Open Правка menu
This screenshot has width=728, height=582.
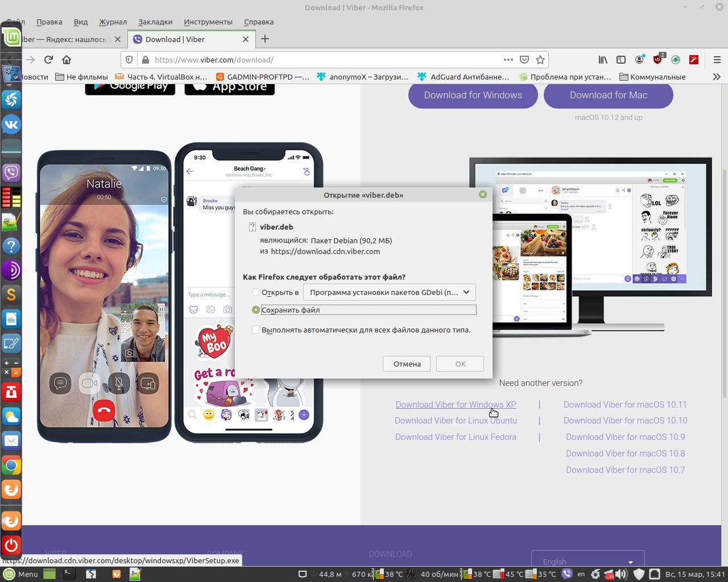tap(49, 22)
